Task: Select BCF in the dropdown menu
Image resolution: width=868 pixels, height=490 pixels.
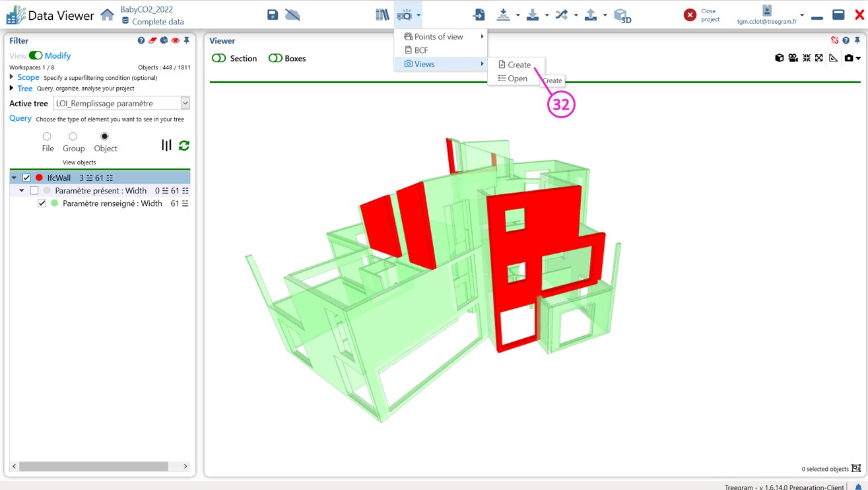Action: pyautogui.click(x=420, y=50)
